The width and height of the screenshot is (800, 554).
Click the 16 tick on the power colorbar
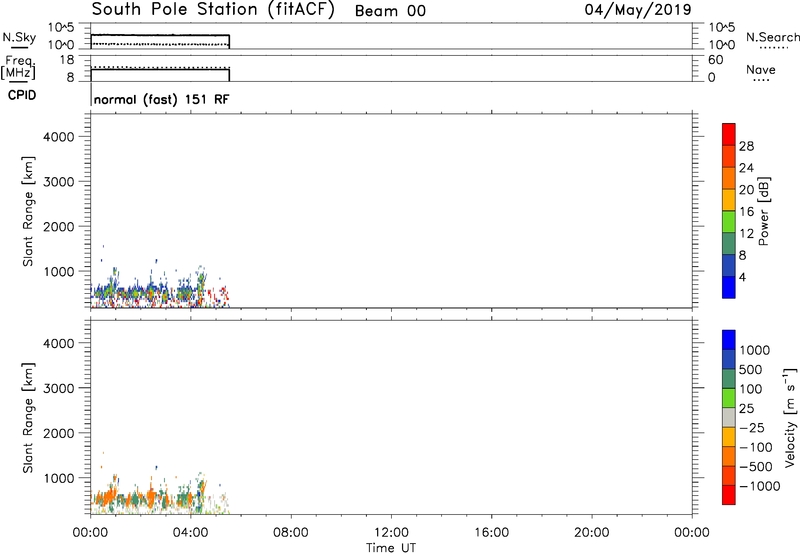(x=746, y=212)
